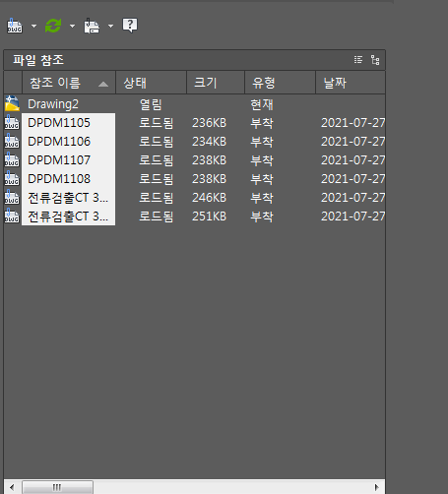Viewport: 448px width, 494px height.
Task: Click the 열림 status of Drawing2
Action: point(151,104)
